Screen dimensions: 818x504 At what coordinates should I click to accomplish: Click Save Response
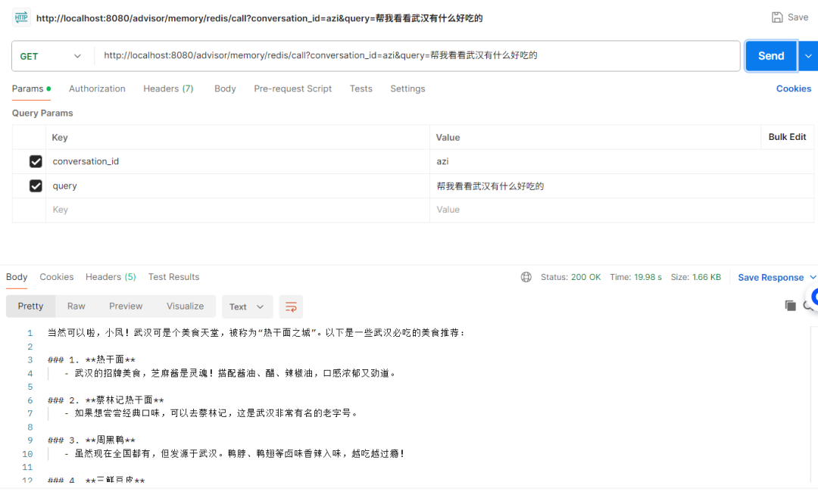tap(770, 277)
